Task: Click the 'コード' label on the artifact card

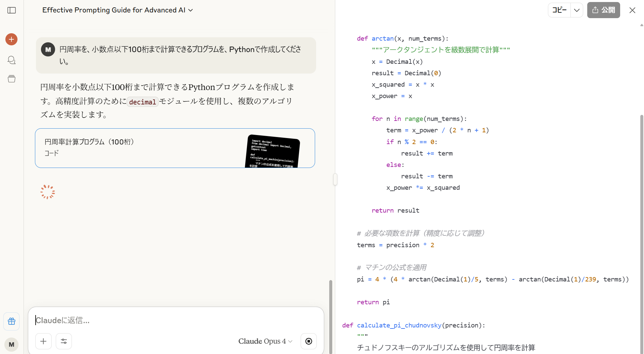Action: tap(52, 153)
